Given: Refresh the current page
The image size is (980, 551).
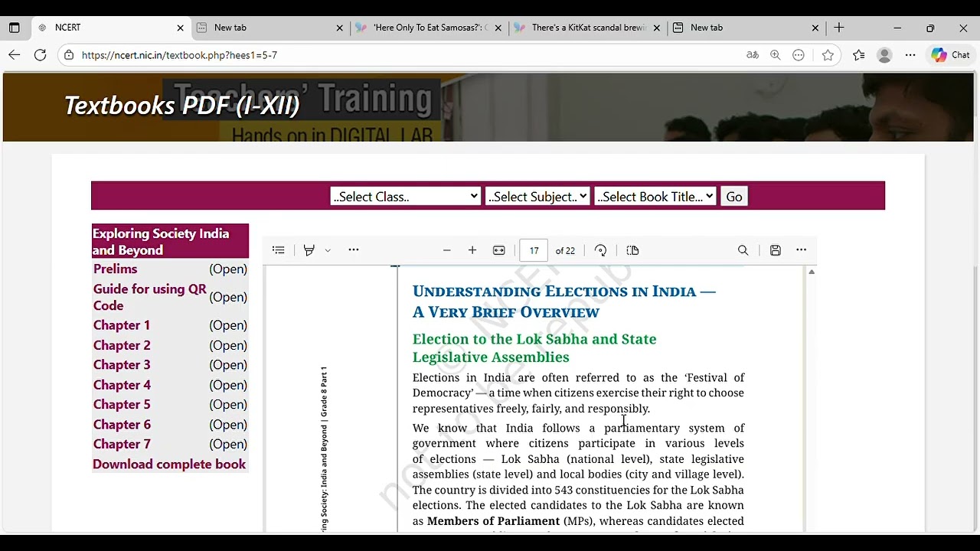Looking at the screenshot, I should click(41, 55).
